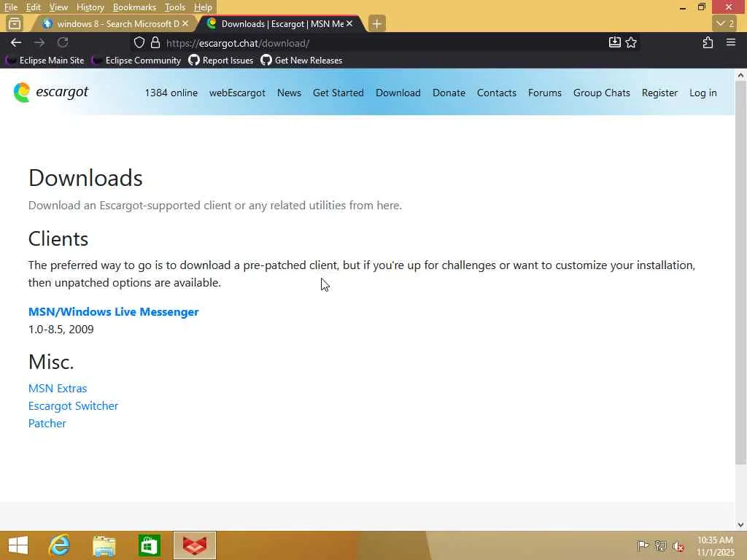Open Get Started nav link
This screenshot has height=560, width=747.
pyautogui.click(x=338, y=93)
